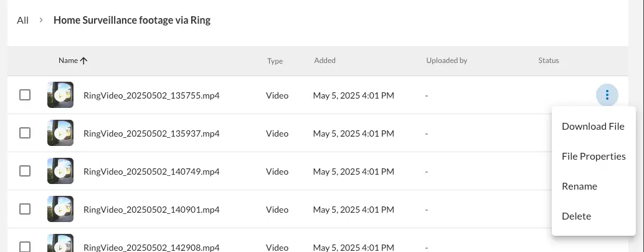Screen dimensions: 644x252
Task: Sort by the Type column header
Action: tap(275, 61)
